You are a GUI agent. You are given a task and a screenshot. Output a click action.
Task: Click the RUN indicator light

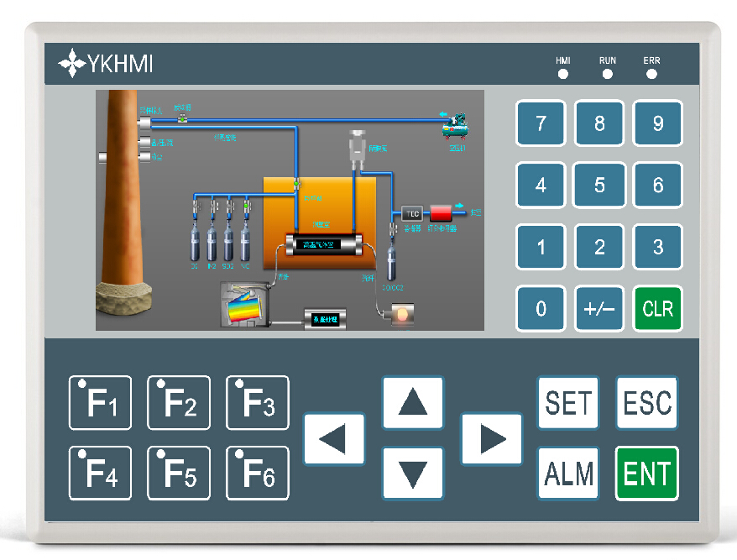[x=607, y=74]
